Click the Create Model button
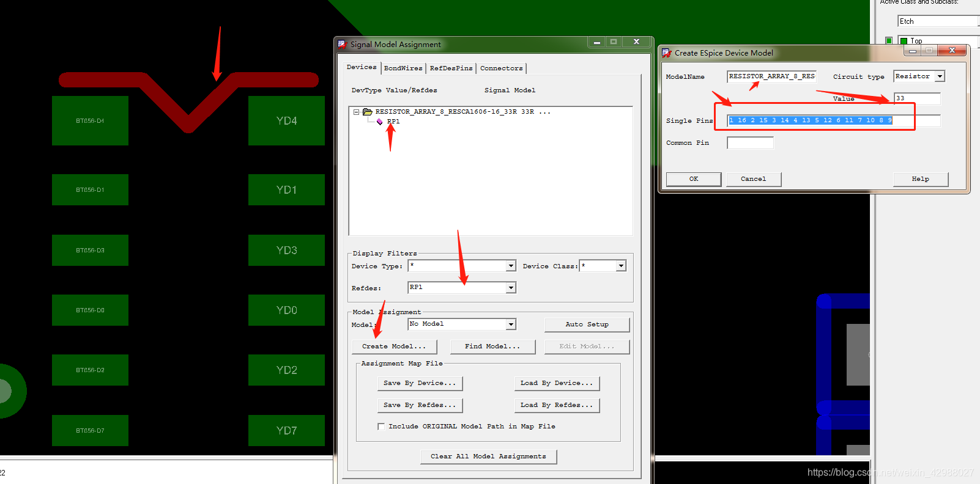980x484 pixels. 395,346
